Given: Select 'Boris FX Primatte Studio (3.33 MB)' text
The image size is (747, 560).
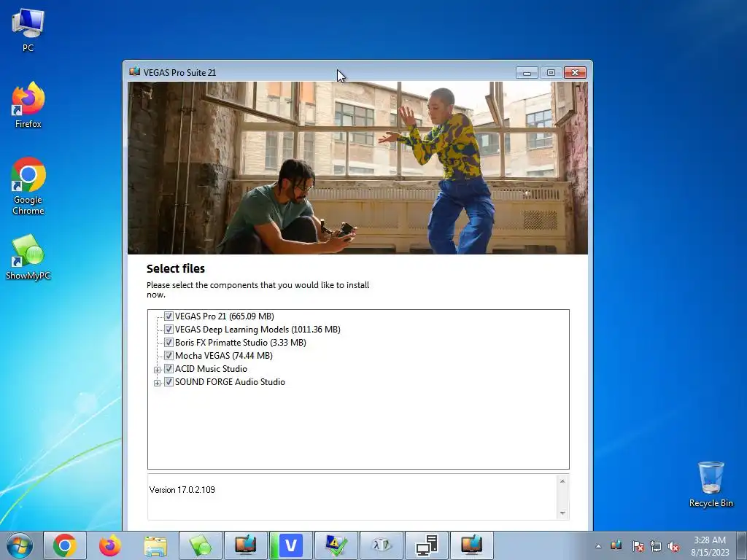Looking at the screenshot, I should [241, 343].
